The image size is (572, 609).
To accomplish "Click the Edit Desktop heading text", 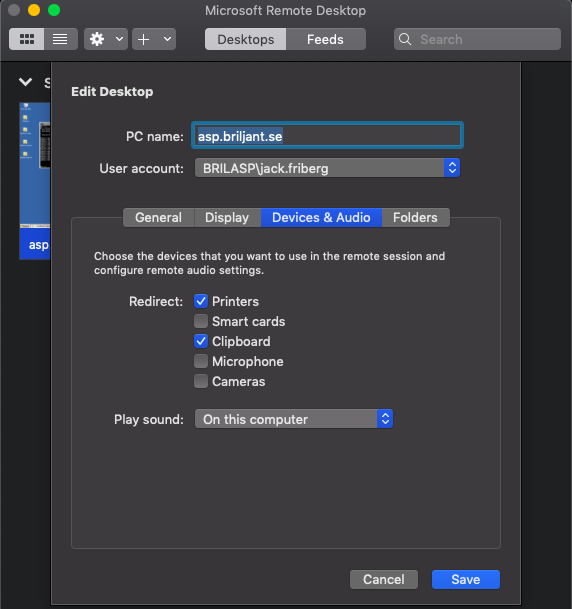I will point(112,92).
